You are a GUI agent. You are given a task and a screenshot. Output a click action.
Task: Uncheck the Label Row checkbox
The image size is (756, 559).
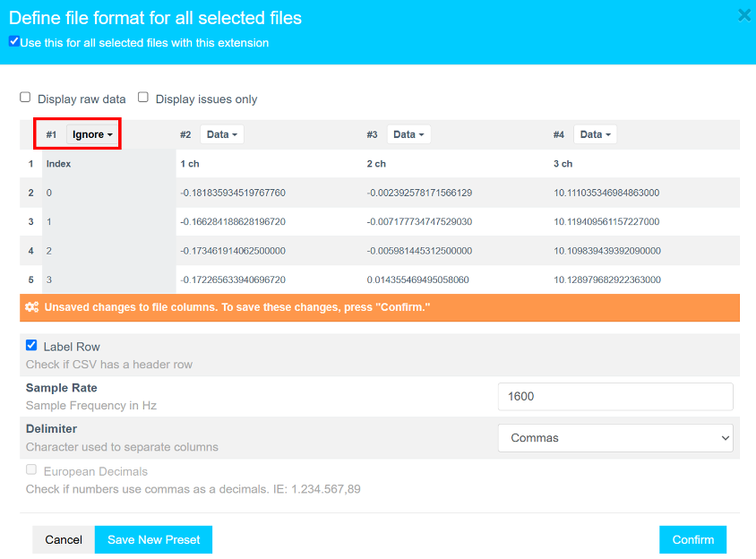point(31,346)
